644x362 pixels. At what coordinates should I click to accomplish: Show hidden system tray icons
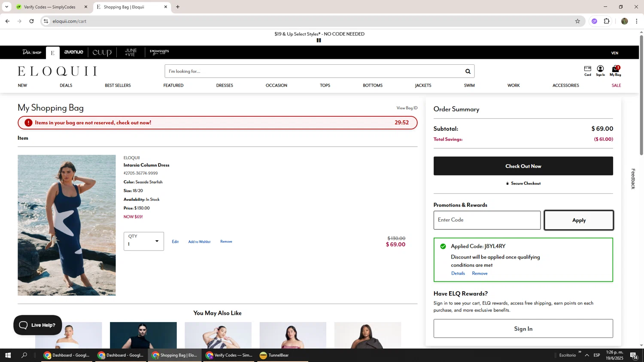click(x=587, y=355)
